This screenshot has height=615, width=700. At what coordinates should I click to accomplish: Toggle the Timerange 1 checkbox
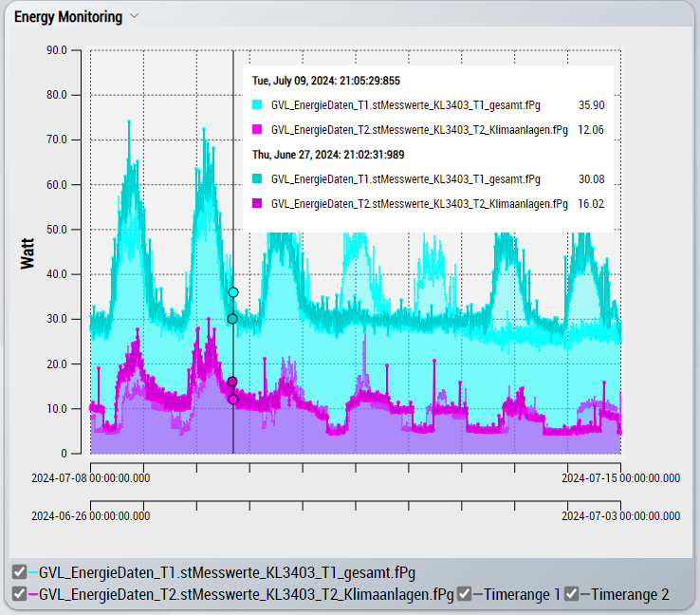[x=464, y=594]
